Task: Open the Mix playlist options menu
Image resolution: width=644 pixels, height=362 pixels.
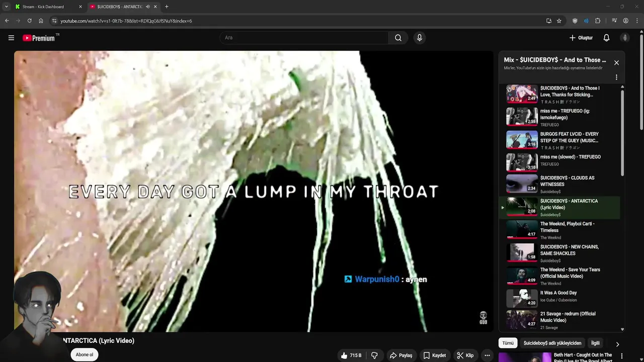Action: pyautogui.click(x=616, y=77)
